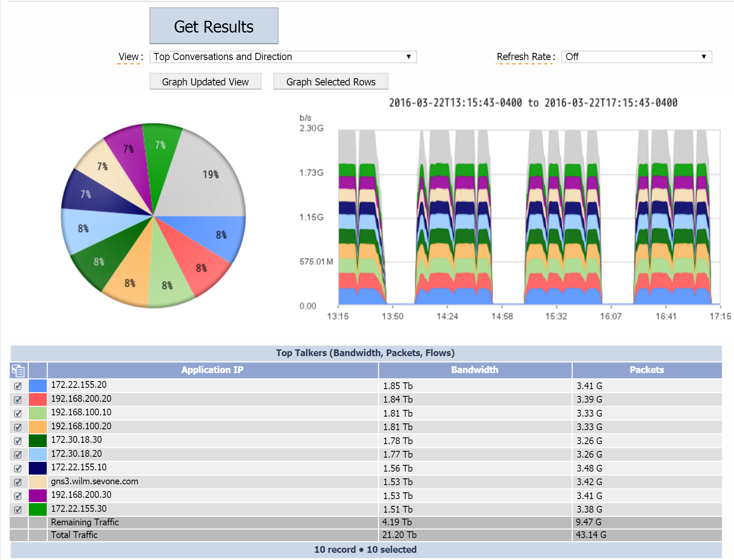
Task: Toggle checkbox for 192.168.100.20 row
Action: click(18, 427)
